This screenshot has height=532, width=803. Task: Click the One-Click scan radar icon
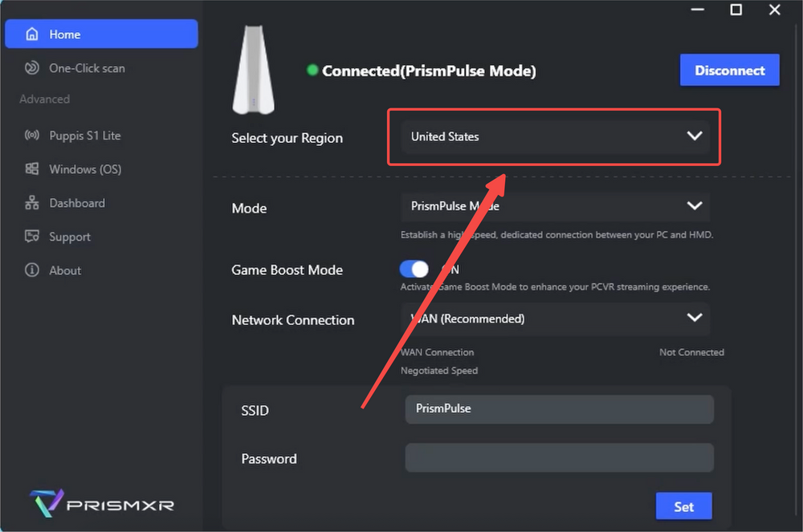[x=32, y=68]
